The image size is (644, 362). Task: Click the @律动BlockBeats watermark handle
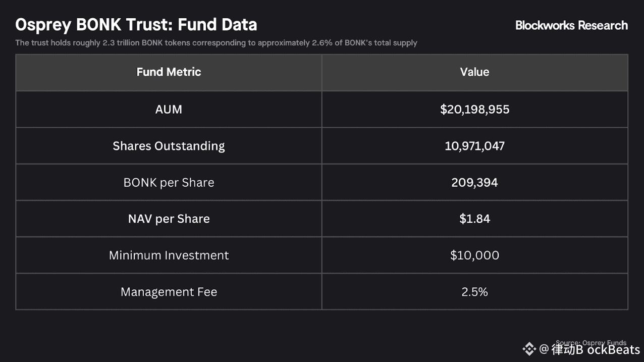click(x=589, y=349)
